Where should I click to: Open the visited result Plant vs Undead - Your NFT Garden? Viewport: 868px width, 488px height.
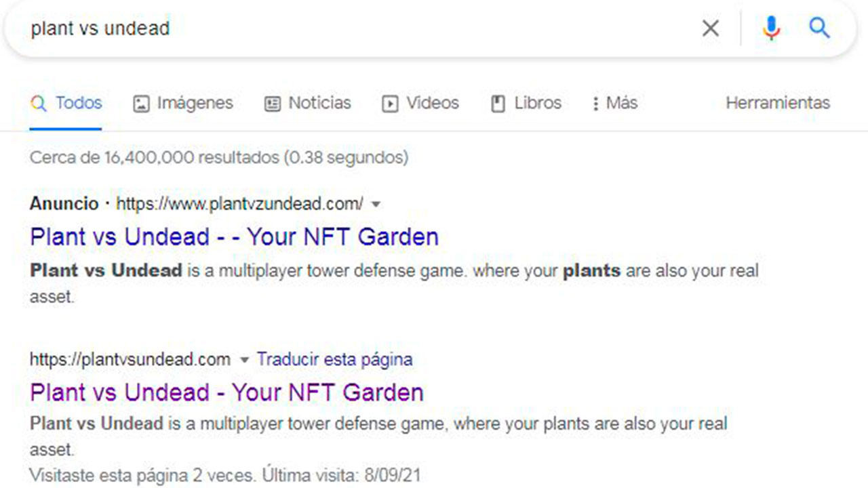pyautogui.click(x=227, y=392)
